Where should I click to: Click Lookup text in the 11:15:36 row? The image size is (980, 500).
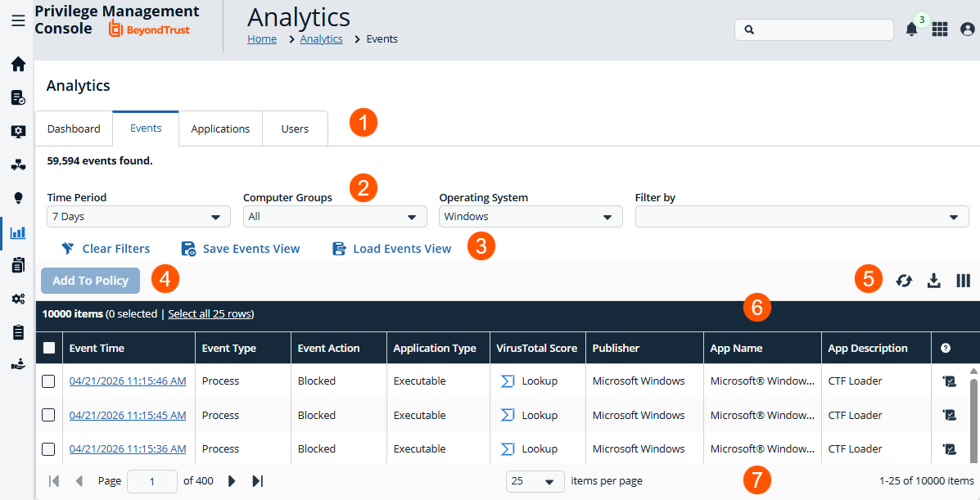[540, 448]
